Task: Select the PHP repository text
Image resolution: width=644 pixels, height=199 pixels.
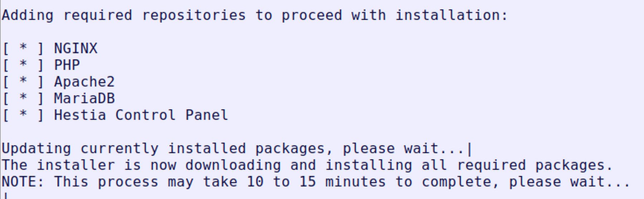Action: [67, 65]
